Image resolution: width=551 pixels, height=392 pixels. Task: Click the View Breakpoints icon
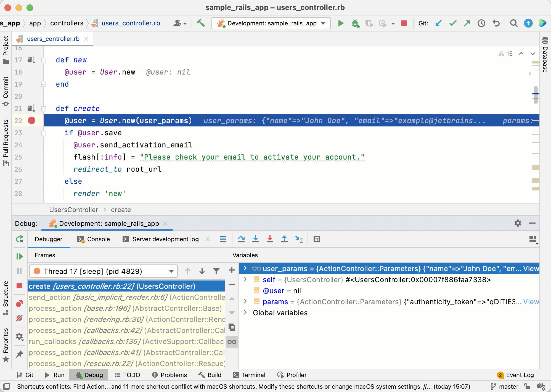coord(19,303)
